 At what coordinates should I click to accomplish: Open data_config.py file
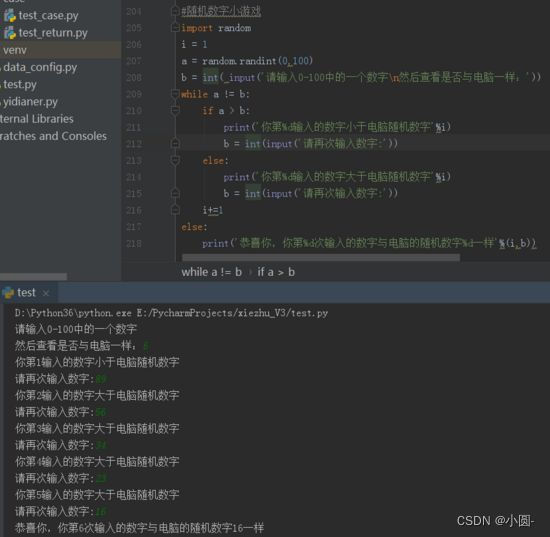point(40,67)
